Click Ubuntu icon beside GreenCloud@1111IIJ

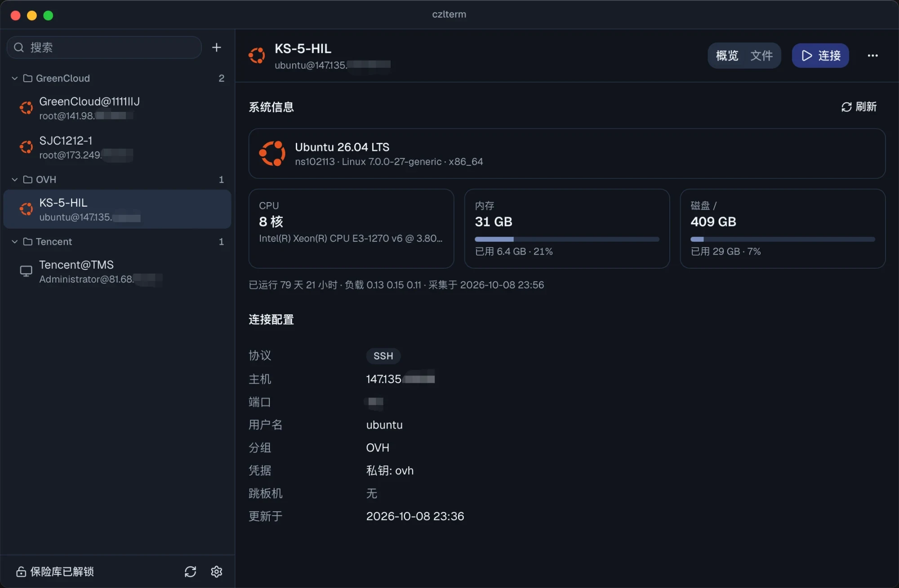click(x=26, y=108)
